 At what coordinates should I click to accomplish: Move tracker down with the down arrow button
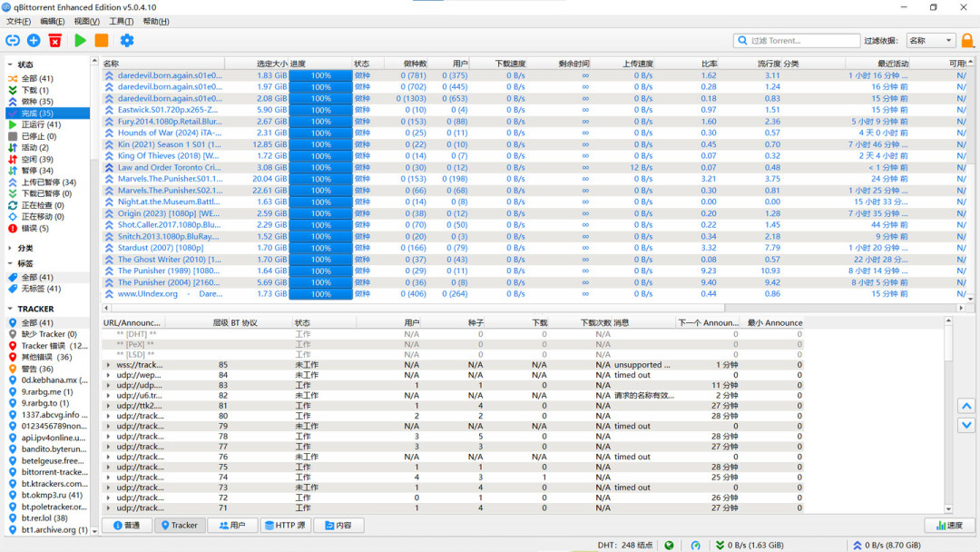tap(966, 425)
